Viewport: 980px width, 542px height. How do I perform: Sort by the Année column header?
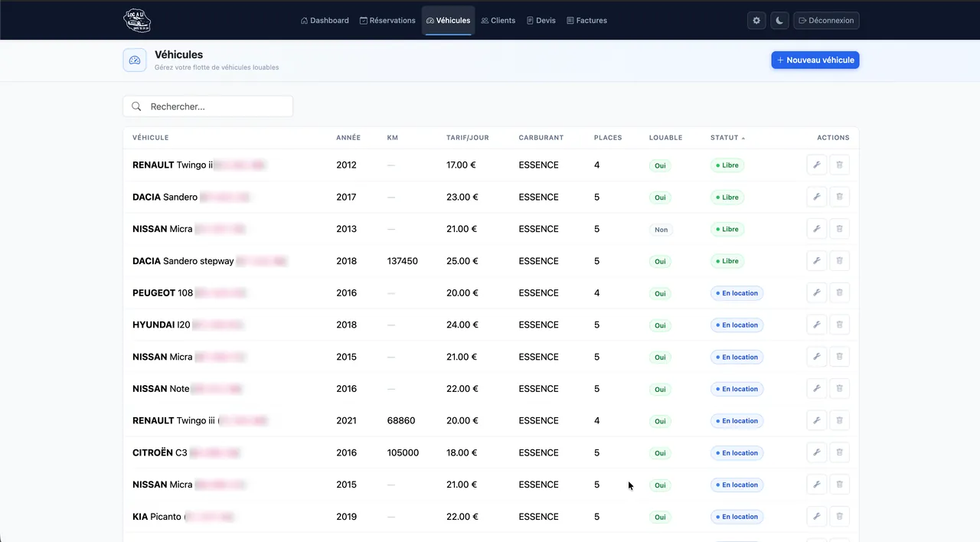tap(348, 138)
